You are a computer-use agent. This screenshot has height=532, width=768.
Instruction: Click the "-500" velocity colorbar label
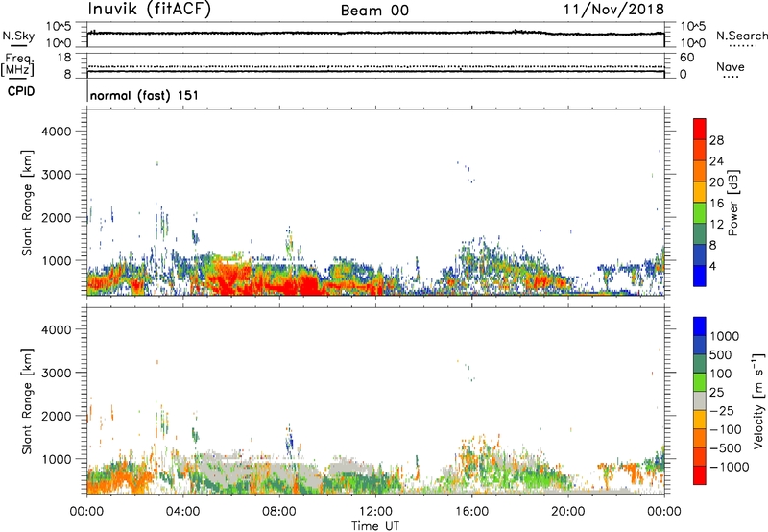click(726, 448)
